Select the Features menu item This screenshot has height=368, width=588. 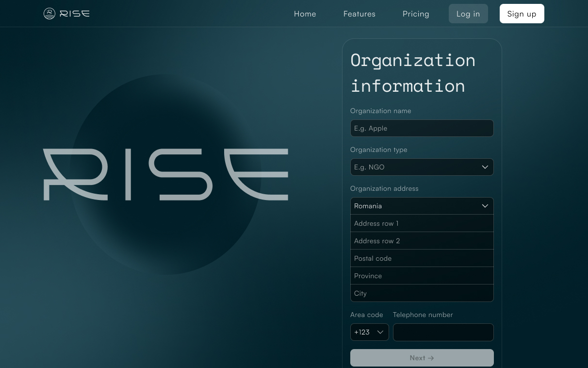[359, 14]
